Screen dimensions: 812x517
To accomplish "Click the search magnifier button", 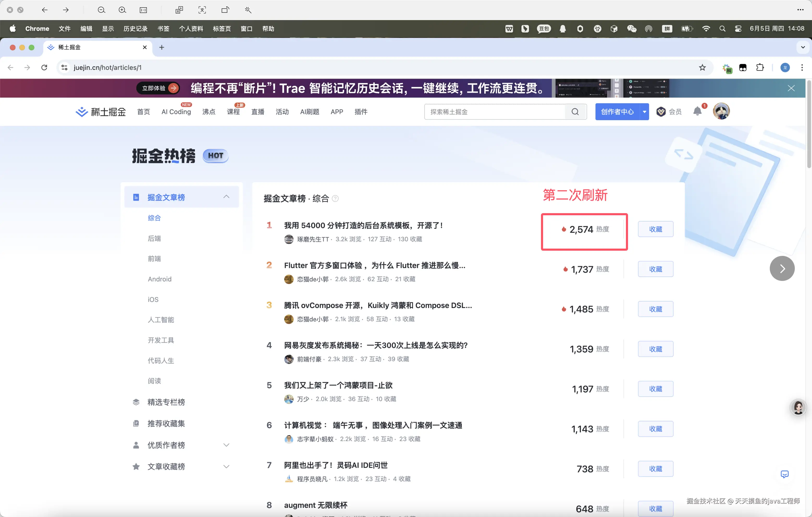I will (x=575, y=112).
